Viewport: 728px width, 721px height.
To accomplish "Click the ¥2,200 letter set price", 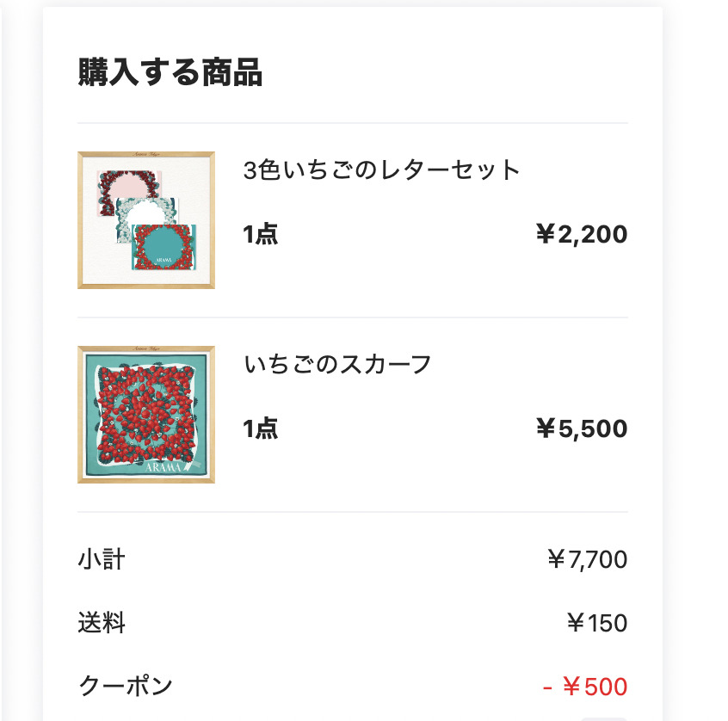I will [x=583, y=234].
